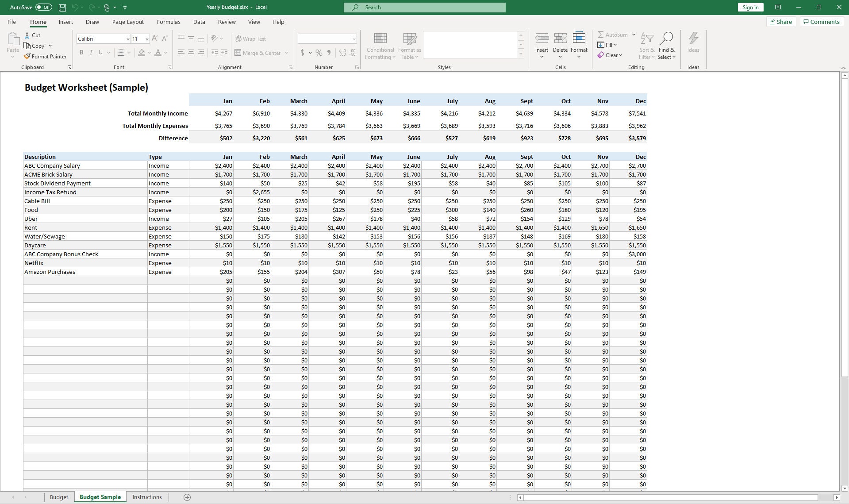Switch to the Formulas ribbon tab
Image resolution: width=849 pixels, height=504 pixels.
coord(169,22)
